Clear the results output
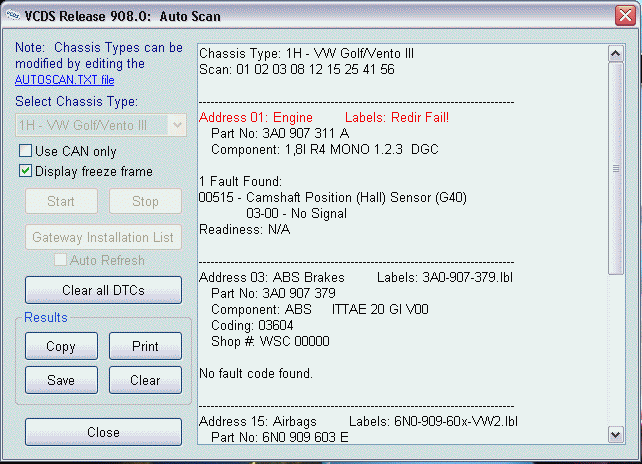Image resolution: width=642 pixels, height=464 pixels. coord(145,380)
